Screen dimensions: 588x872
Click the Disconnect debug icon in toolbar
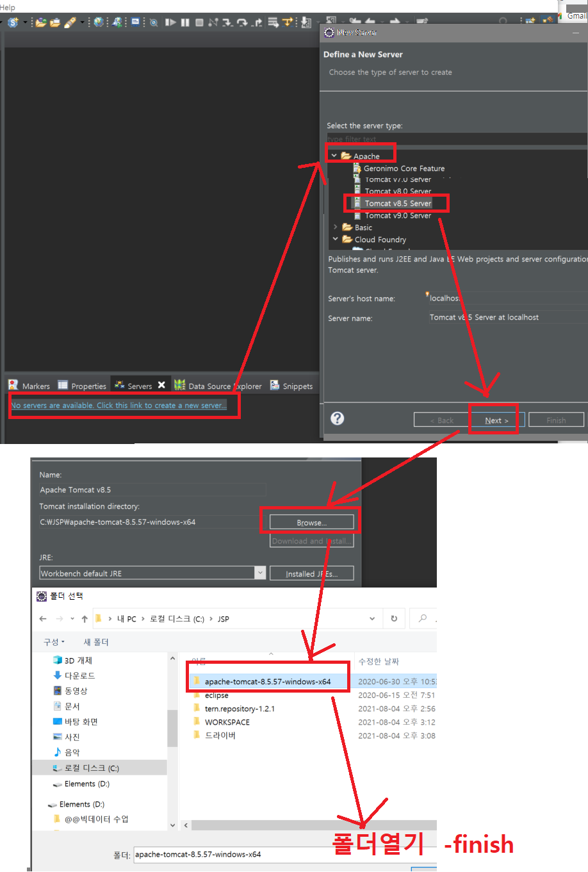(213, 22)
